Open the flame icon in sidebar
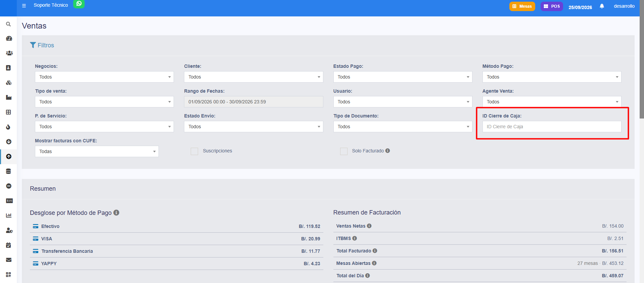 [x=8, y=127]
